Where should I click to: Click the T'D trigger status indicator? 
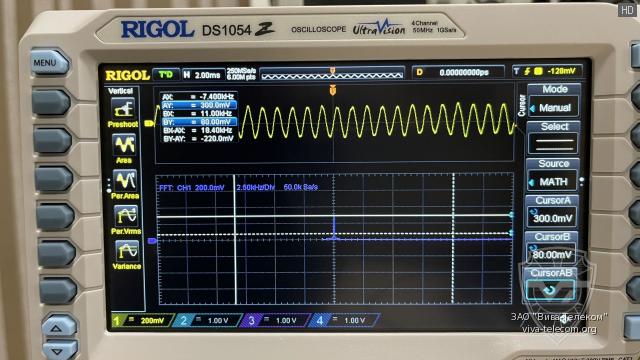pos(166,75)
